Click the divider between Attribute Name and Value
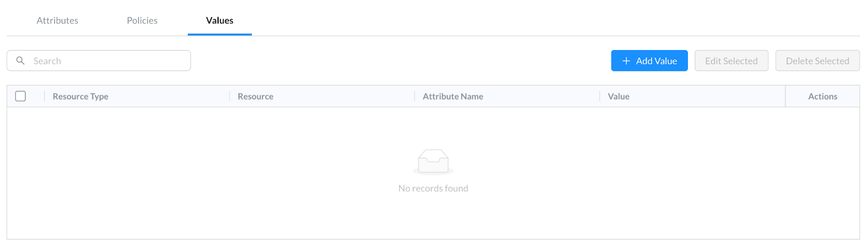This screenshot has width=868, height=247. coord(599,96)
